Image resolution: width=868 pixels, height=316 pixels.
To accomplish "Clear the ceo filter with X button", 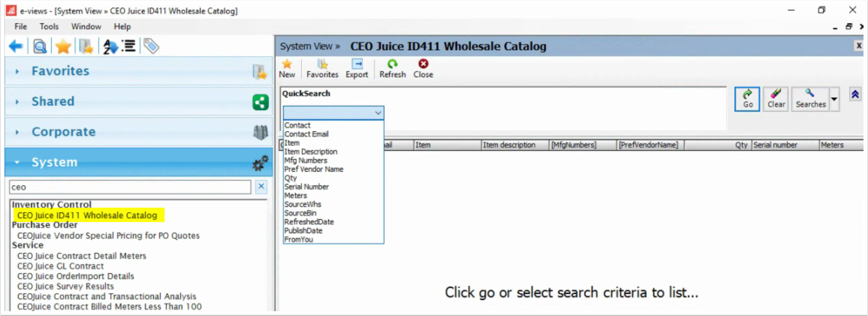I will click(261, 187).
